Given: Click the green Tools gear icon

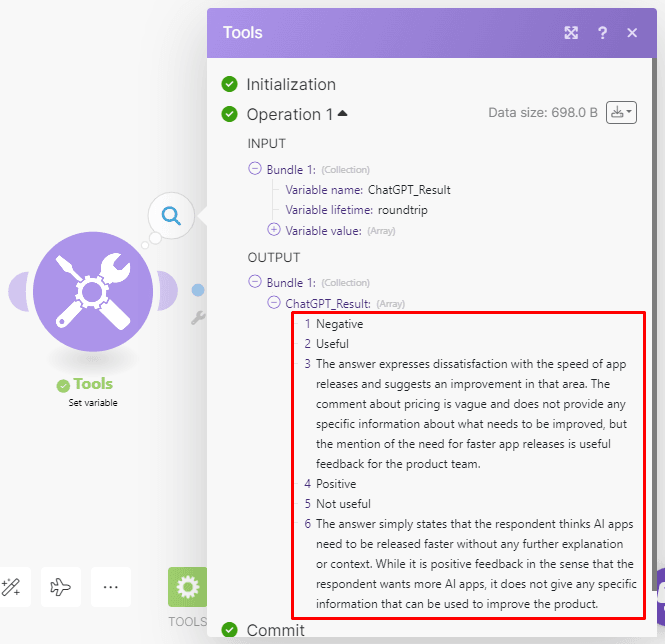Looking at the screenshot, I should 187,587.
